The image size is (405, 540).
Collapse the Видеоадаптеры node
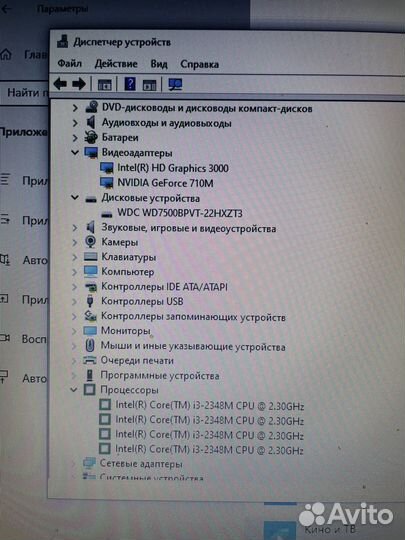pos(75,152)
